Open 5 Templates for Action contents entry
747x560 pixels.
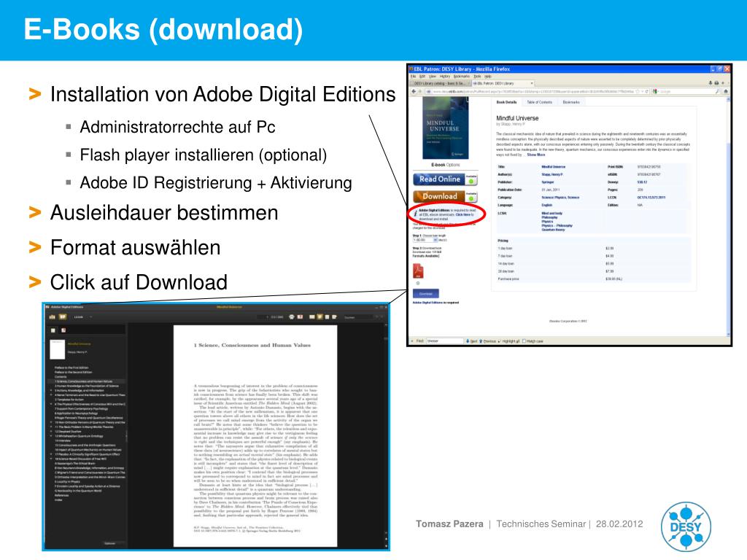point(69,400)
